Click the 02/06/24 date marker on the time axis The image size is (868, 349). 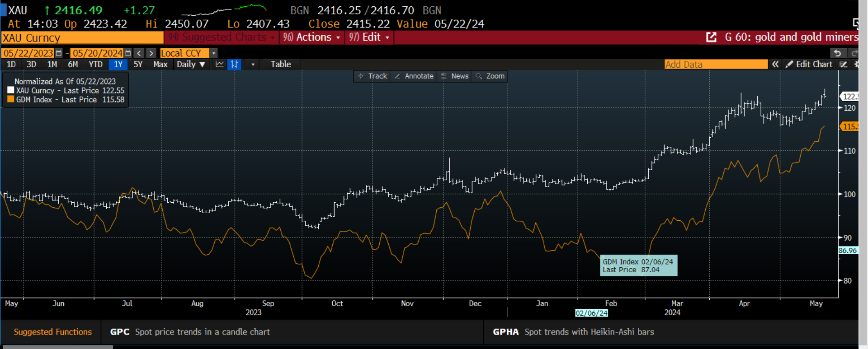click(x=591, y=313)
